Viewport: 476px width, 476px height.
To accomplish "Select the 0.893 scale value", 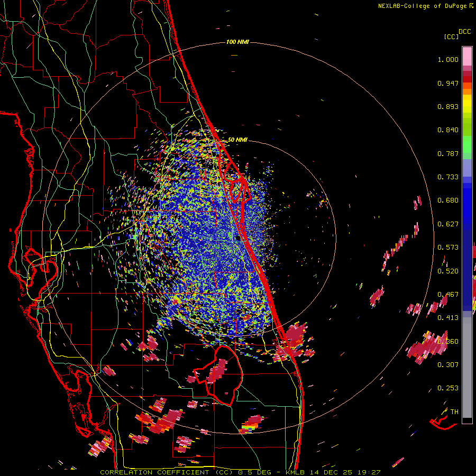I will tap(448, 106).
